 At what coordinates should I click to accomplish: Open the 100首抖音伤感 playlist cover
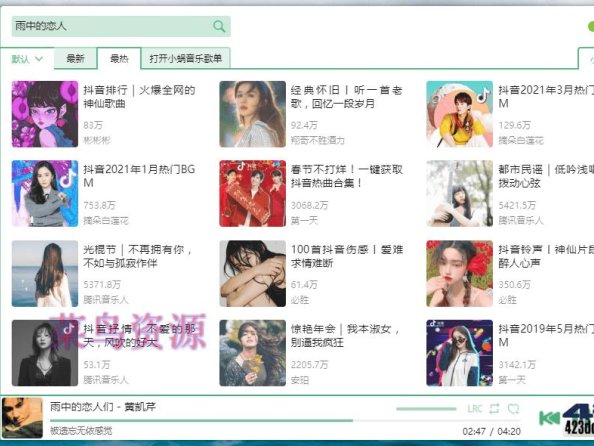252,274
